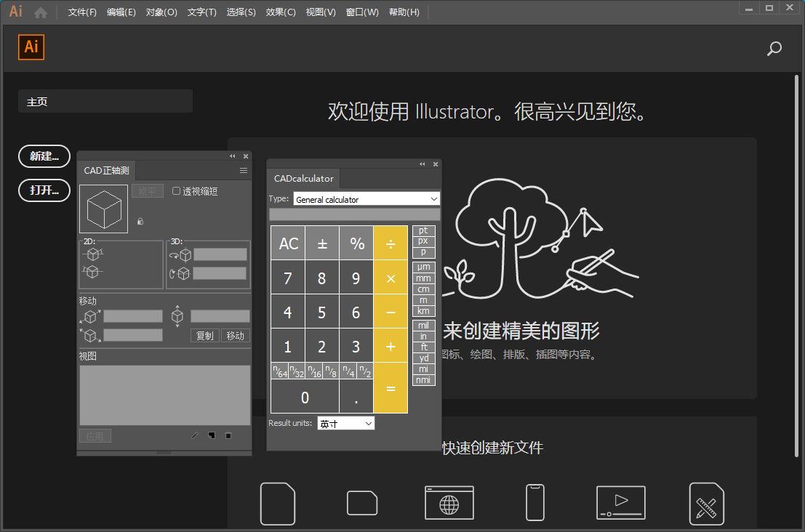Click the trash delete icon in CAD正轴测 panel
This screenshot has width=805, height=532.
pos(228,435)
